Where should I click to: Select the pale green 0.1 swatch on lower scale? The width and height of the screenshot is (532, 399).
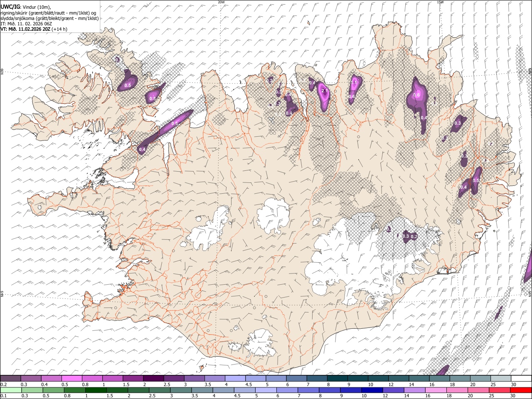(11, 390)
